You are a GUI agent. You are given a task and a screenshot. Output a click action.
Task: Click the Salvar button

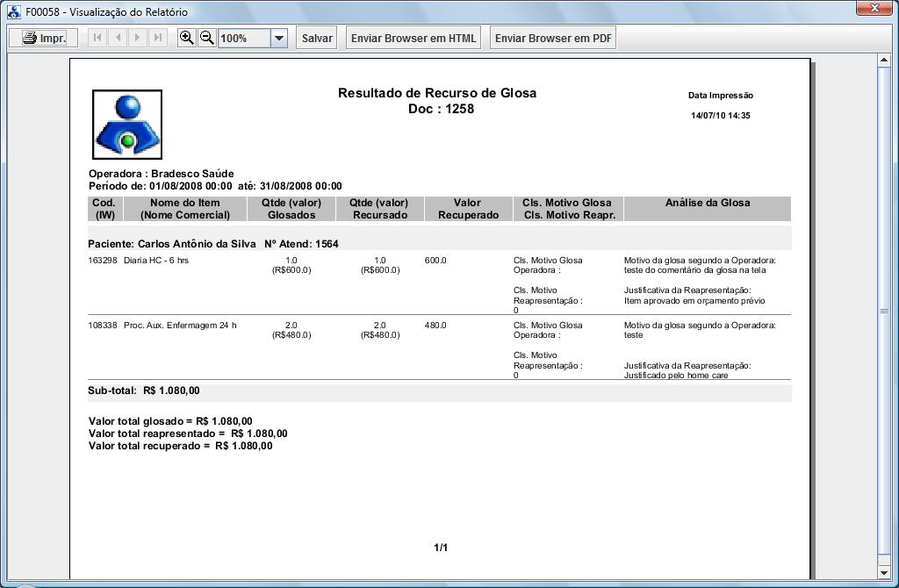coord(316,38)
